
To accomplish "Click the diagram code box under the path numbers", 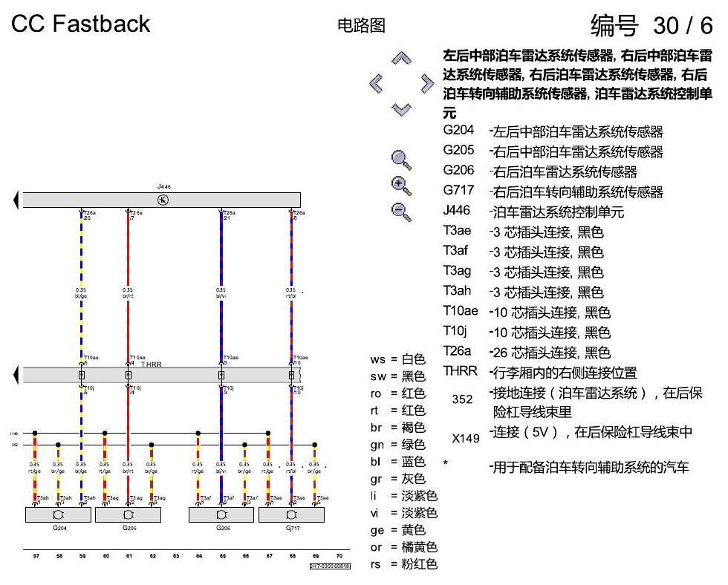I will tap(330, 566).
